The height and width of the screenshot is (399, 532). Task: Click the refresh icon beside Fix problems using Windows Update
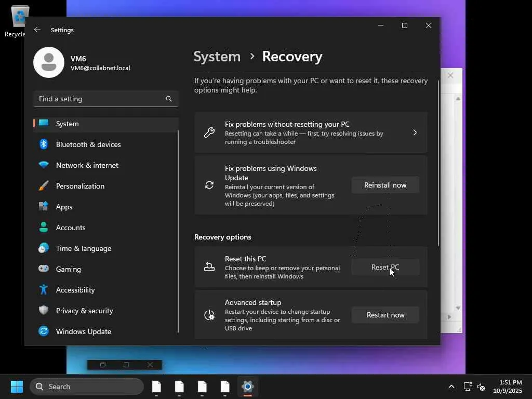209,185
